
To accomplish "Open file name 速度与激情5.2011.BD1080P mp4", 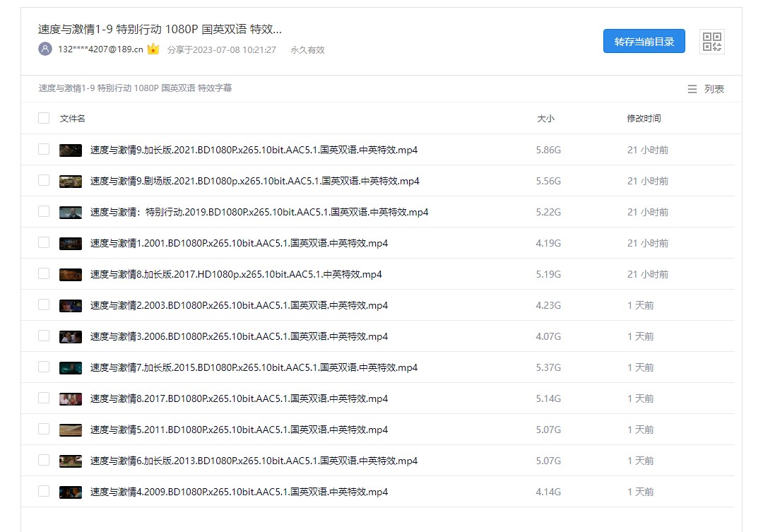I will pyautogui.click(x=239, y=430).
